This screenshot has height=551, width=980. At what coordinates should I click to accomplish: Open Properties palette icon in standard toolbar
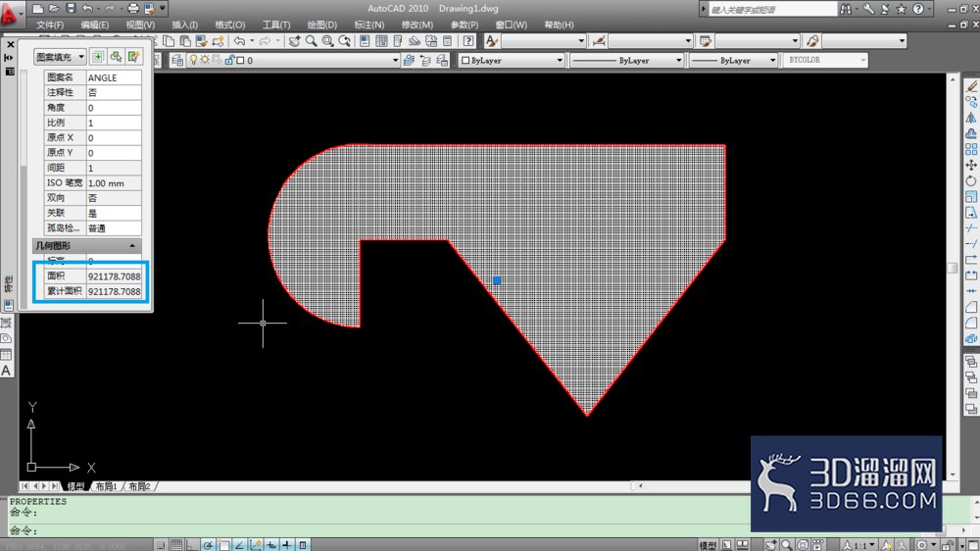click(x=365, y=41)
